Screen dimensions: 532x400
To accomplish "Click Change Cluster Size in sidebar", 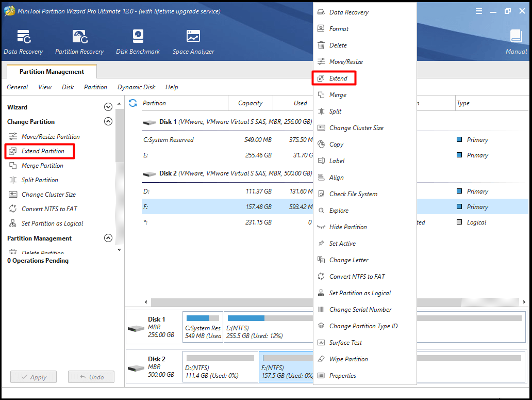I will pyautogui.click(x=42, y=195).
